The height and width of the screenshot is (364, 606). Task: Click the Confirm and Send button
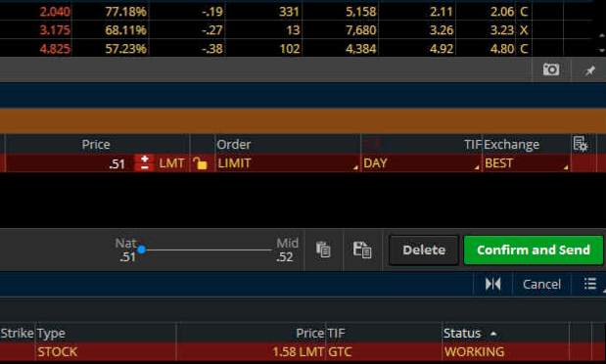click(x=534, y=250)
